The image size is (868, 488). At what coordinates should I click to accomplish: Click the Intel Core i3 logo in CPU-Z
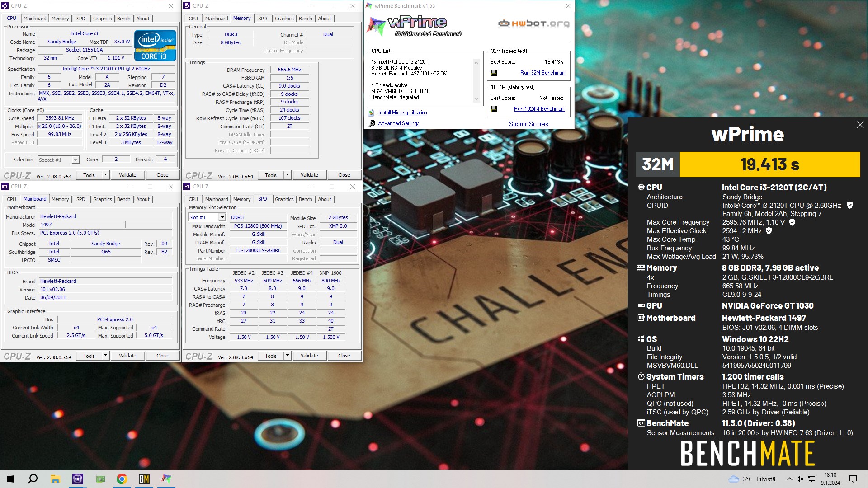[155, 46]
